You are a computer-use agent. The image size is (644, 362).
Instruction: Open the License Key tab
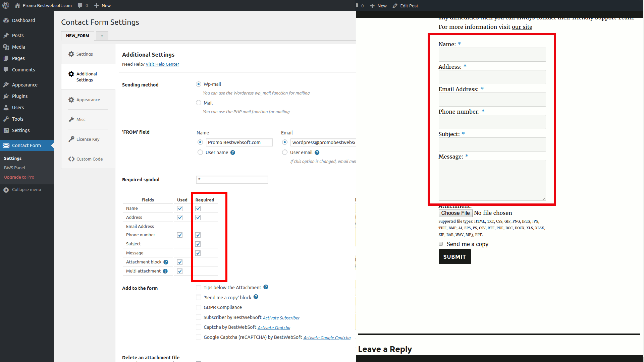tap(88, 139)
